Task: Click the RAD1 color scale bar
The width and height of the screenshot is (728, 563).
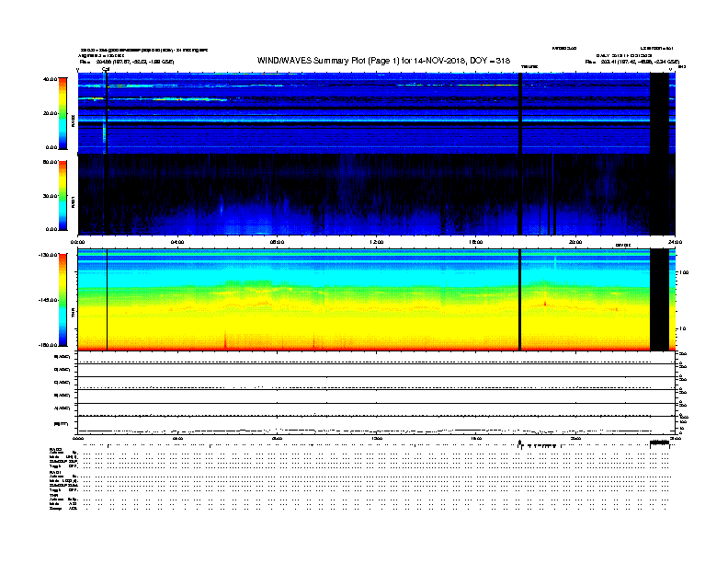Action: pos(63,196)
